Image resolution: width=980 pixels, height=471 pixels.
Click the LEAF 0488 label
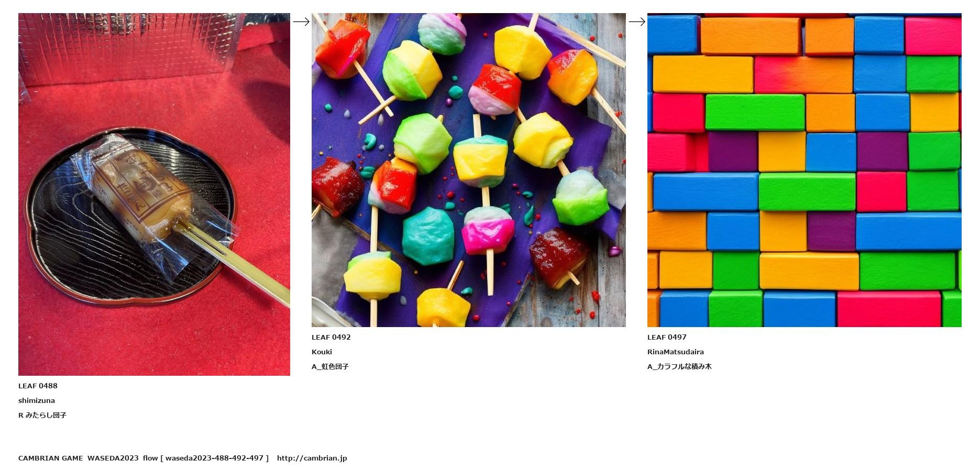click(x=38, y=386)
